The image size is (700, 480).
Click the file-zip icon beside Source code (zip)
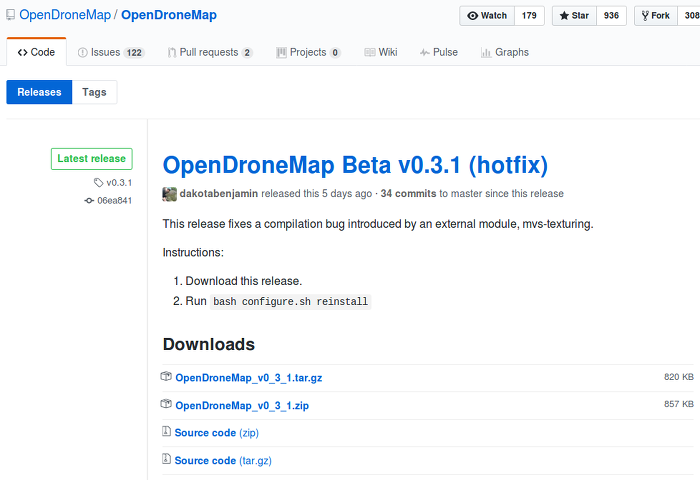pos(166,431)
